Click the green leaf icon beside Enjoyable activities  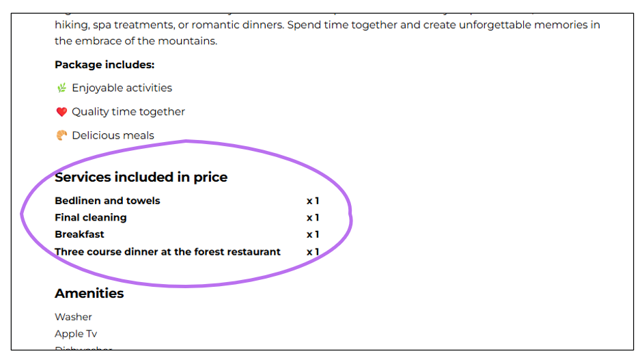[61, 88]
